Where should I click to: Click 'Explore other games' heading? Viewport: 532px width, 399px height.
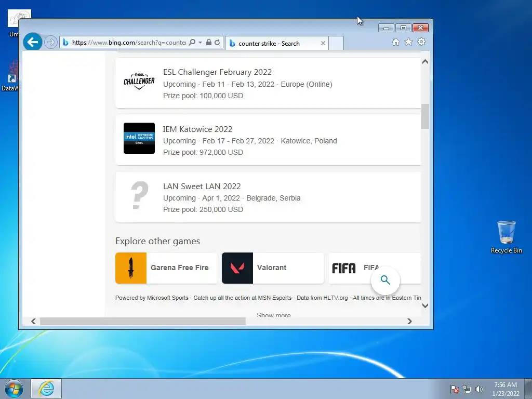click(x=157, y=241)
